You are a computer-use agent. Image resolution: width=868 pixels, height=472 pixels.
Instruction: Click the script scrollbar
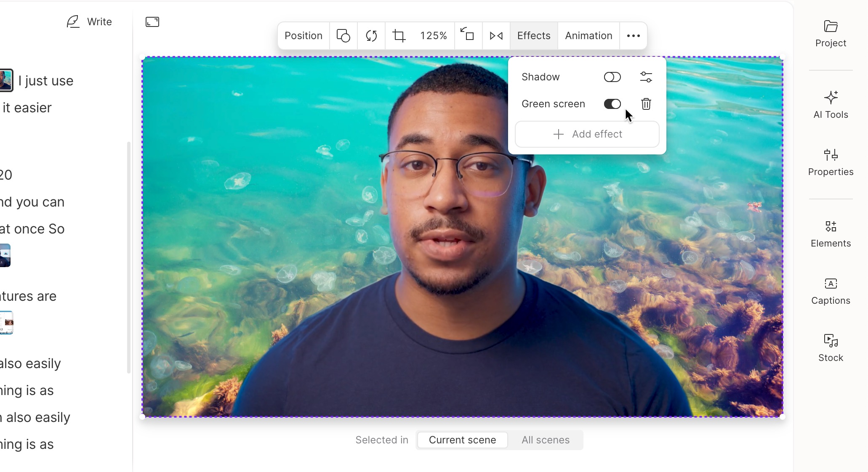click(x=129, y=257)
